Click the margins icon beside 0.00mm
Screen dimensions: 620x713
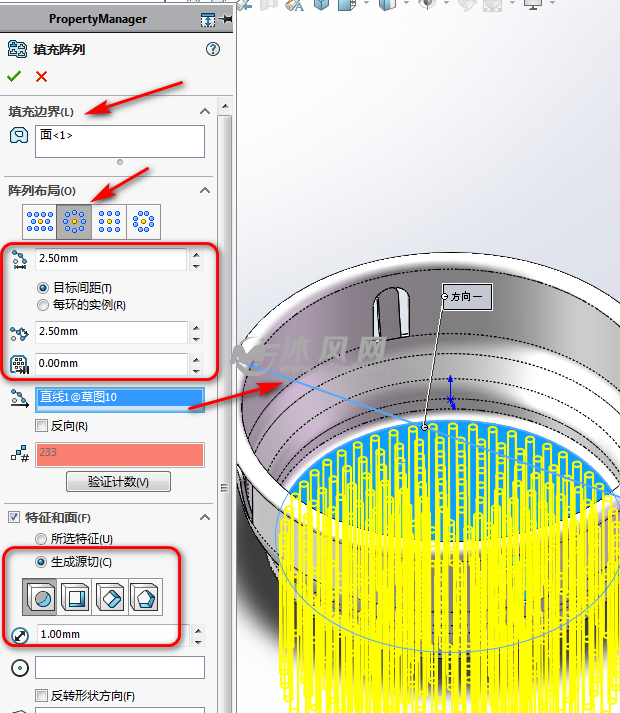click(19, 364)
